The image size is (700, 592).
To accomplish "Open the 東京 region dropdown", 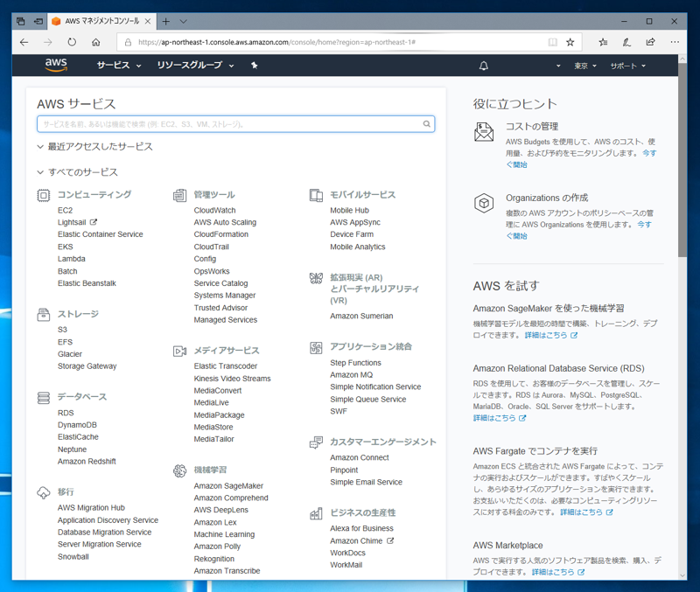I will [x=585, y=66].
